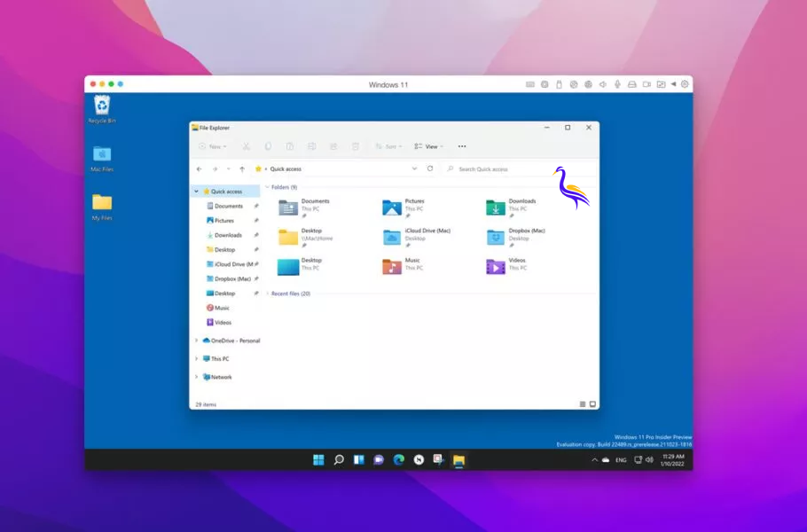Collapse the Folders (9) group
The width and height of the screenshot is (807, 532).
(x=267, y=187)
